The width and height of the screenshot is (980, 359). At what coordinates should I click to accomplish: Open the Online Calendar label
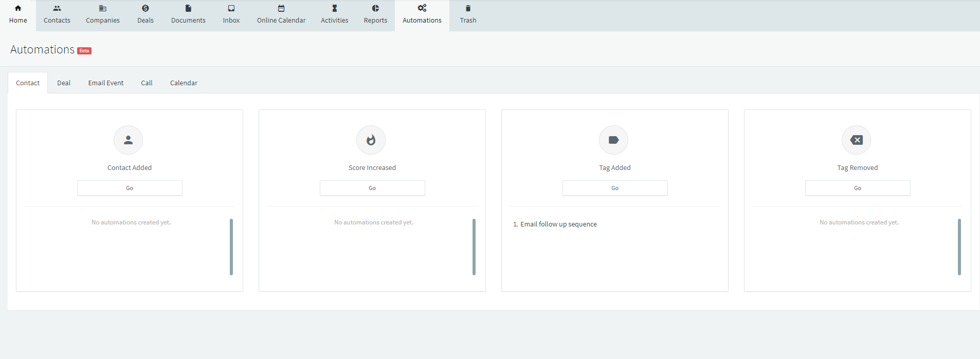(281, 21)
